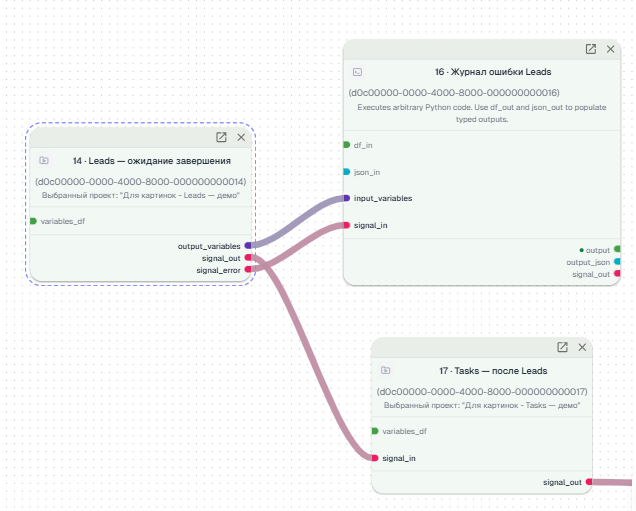Click the output_variables label in node 14
636x511 pixels.
[209, 246]
